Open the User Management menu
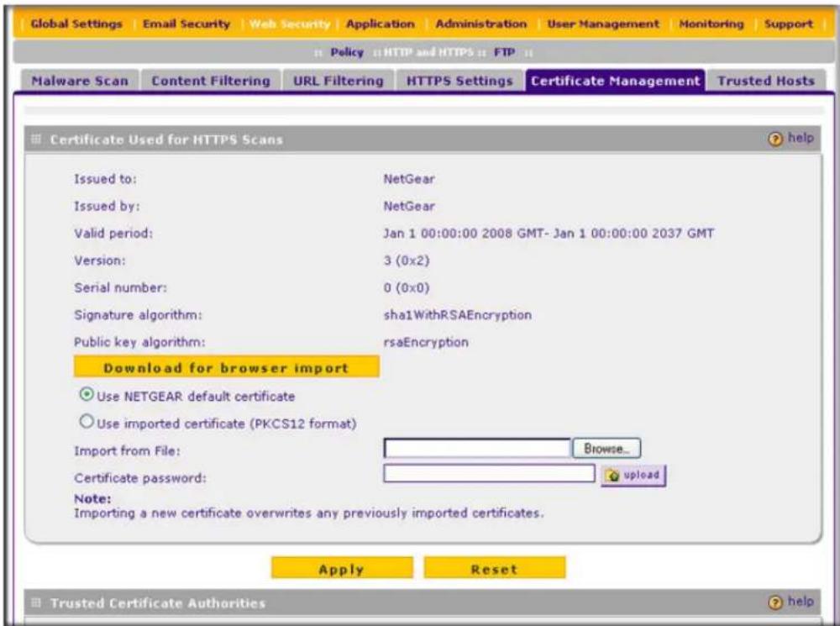Viewport: 840px width, 626px height. [x=602, y=24]
